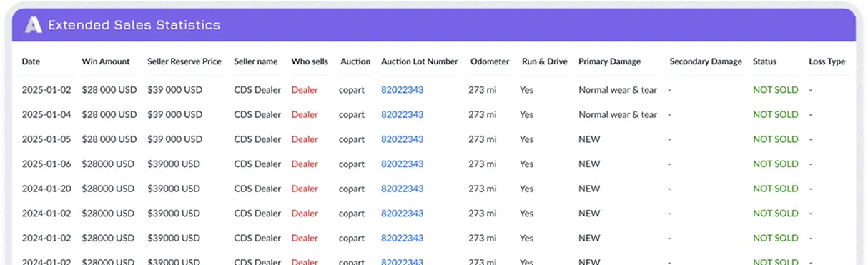Click the Run & Drive column header

tap(545, 61)
